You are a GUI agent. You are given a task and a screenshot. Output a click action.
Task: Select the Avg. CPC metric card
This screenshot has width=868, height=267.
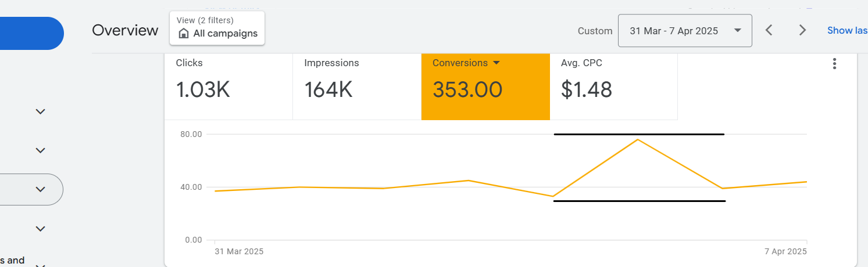tap(613, 86)
